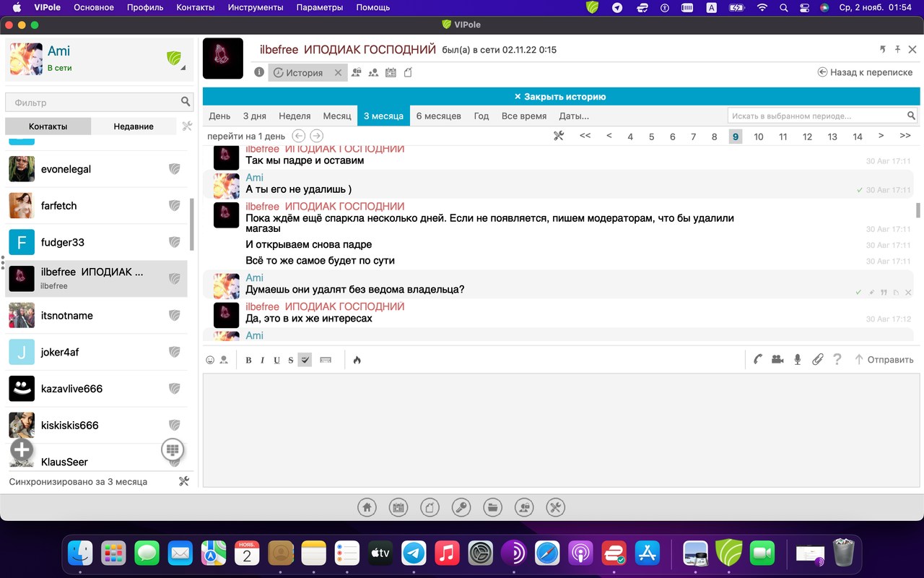Click the contact list scrollbar
The width and height of the screenshot is (924, 578).
click(x=191, y=224)
